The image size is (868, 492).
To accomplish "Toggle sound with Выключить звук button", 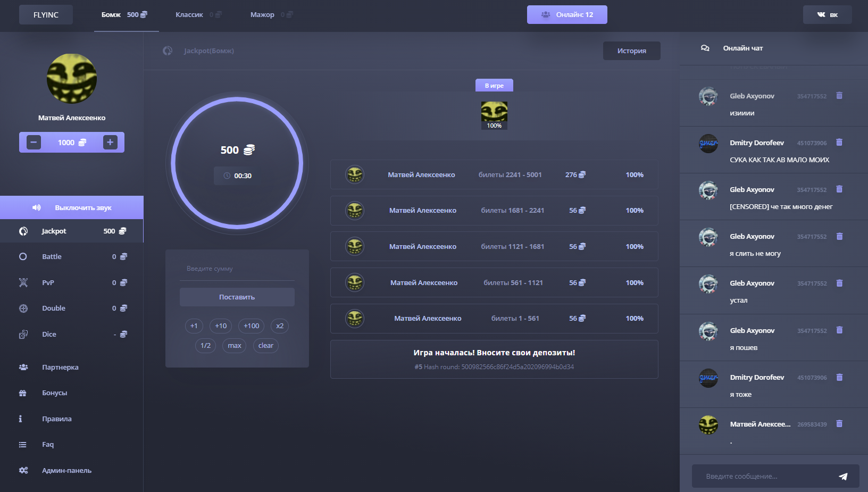I will pos(72,207).
